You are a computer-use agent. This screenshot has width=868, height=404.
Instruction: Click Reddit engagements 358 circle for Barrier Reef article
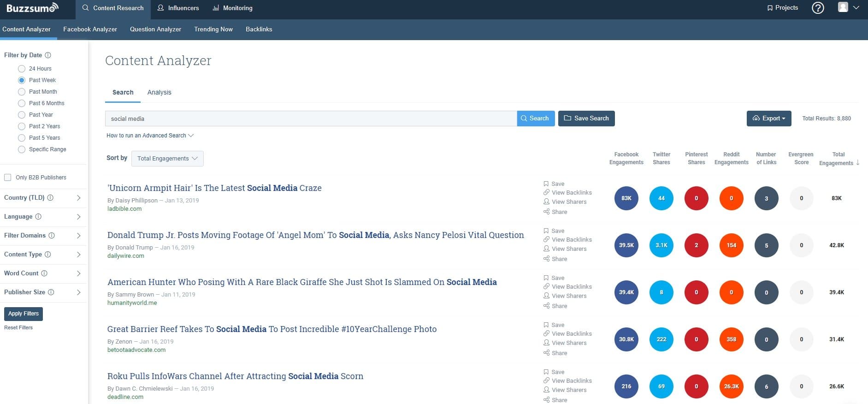(x=732, y=339)
